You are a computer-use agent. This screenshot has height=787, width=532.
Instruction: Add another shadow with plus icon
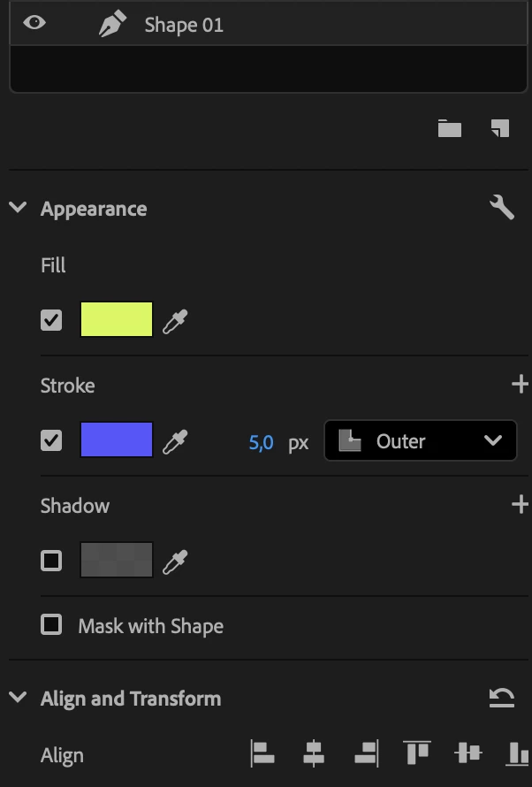coord(520,505)
